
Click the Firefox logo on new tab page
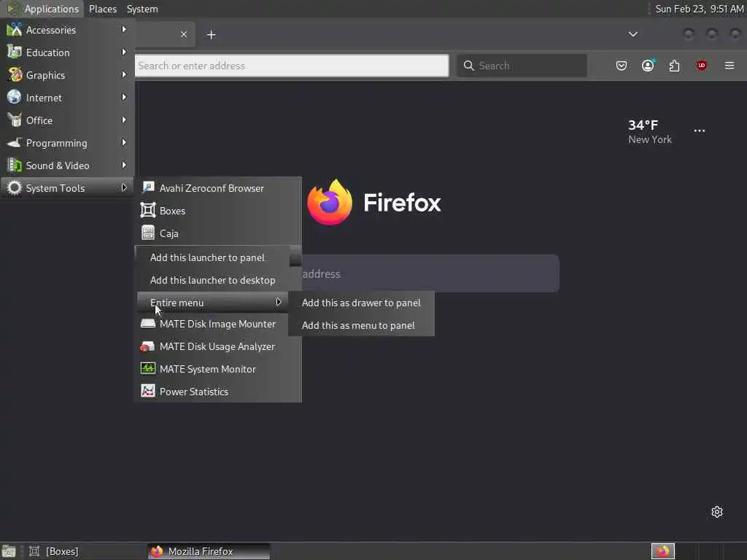point(330,203)
